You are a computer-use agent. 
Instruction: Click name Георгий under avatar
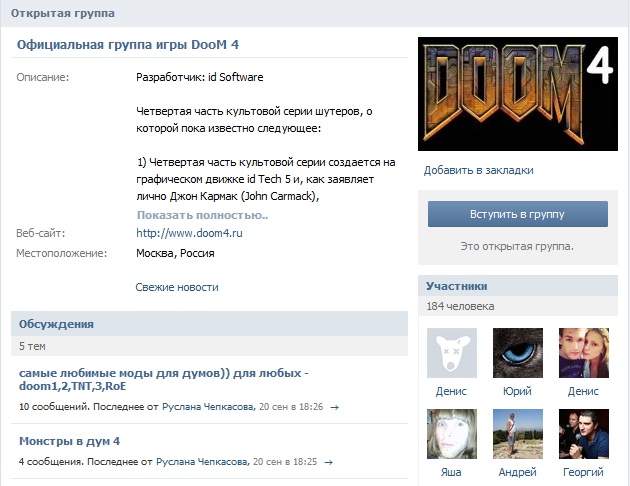coord(583,472)
